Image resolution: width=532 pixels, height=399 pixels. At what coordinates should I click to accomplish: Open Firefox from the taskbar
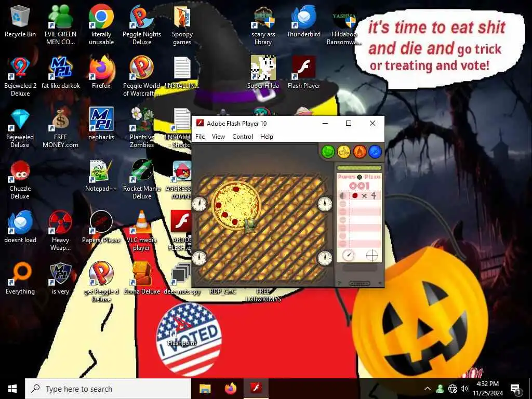231,389
